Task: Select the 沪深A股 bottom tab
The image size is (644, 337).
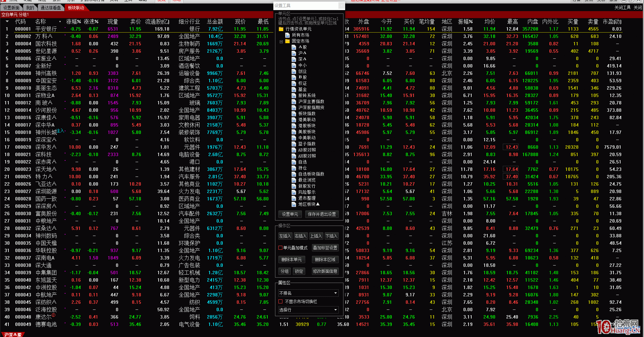Action: [13, 335]
